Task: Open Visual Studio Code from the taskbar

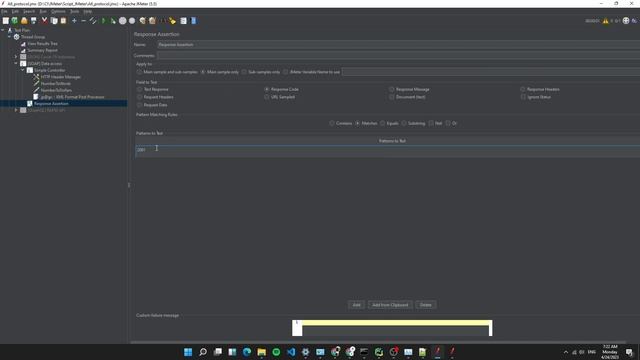Action: [x=291, y=352]
